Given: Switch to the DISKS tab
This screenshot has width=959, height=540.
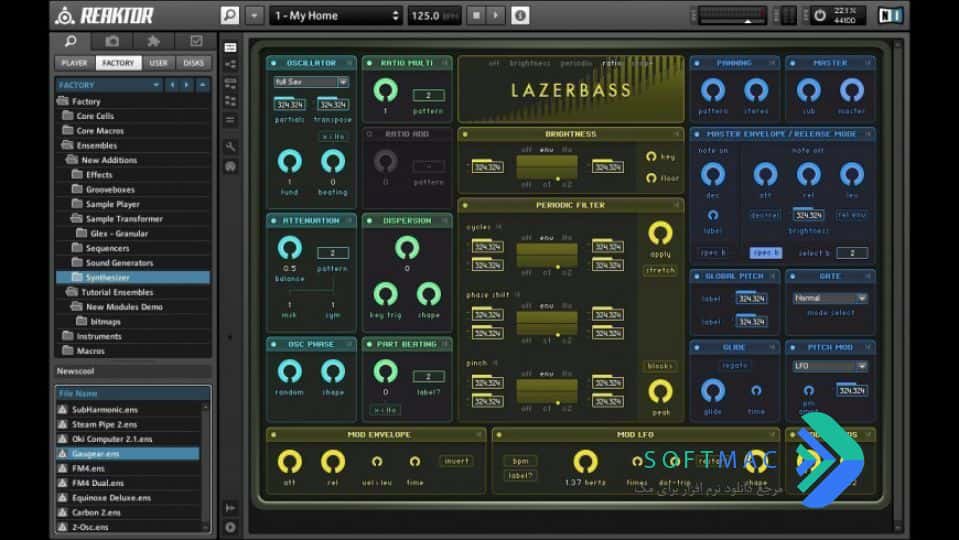Looking at the screenshot, I should (193, 62).
